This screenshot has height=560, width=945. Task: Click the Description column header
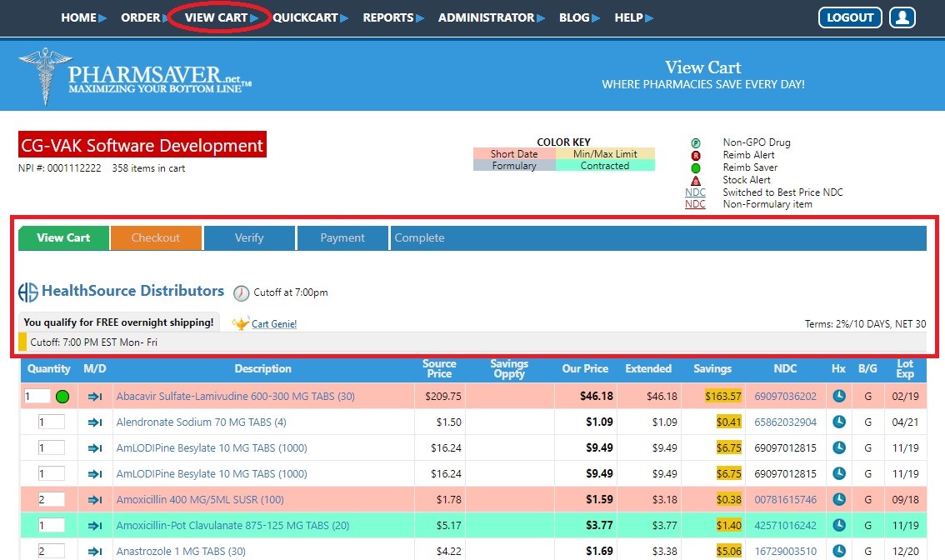point(262,369)
